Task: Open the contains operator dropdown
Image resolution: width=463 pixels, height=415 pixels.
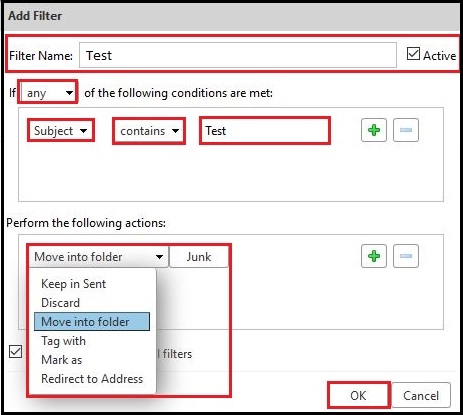Action: point(149,131)
